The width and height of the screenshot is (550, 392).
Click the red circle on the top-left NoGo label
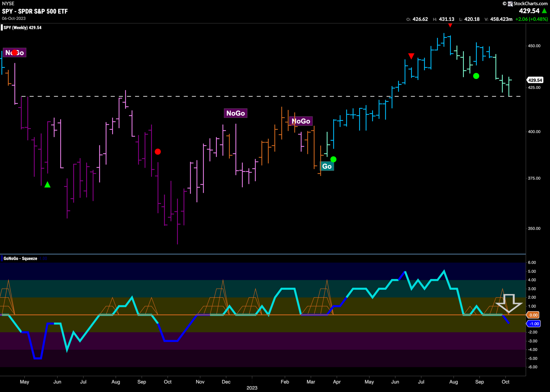click(x=14, y=52)
